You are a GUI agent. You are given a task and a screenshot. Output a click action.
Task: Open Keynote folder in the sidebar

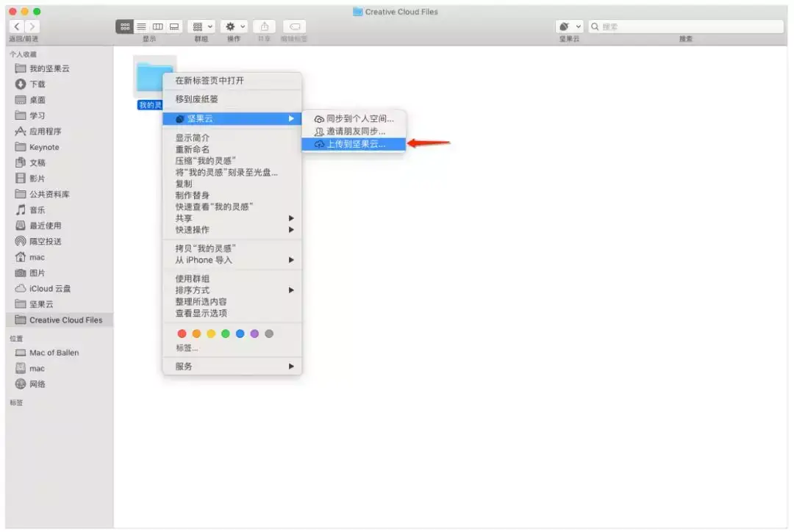60,147
